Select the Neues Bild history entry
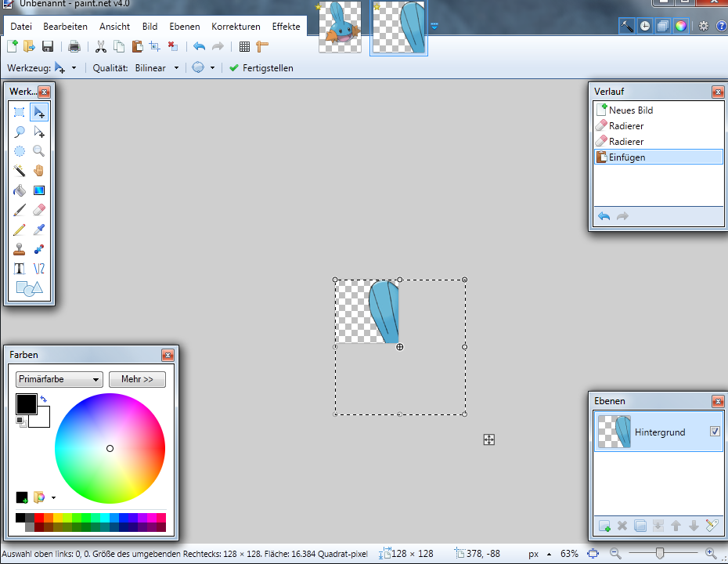 coord(658,110)
